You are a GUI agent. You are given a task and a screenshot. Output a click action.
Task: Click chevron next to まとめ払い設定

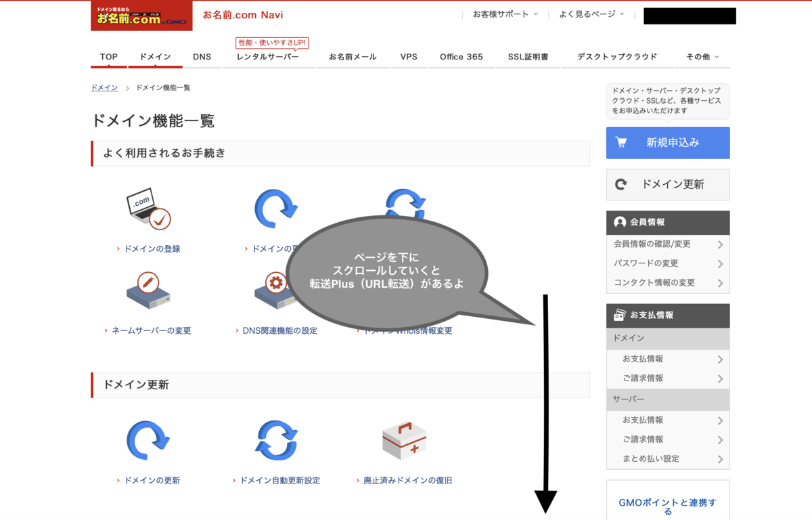tap(720, 460)
